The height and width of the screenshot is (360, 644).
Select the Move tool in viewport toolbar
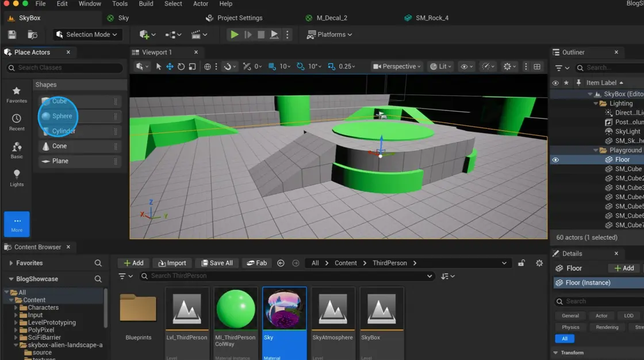[x=170, y=66]
